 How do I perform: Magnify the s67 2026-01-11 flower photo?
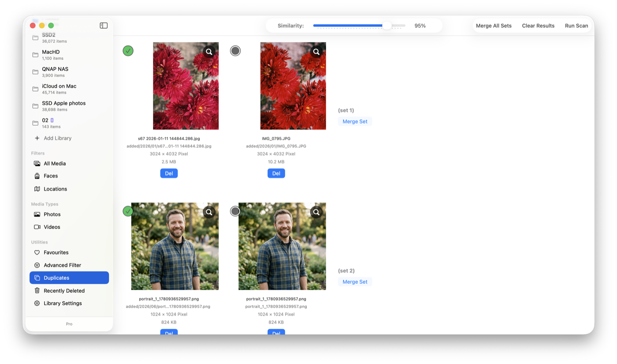(x=209, y=52)
